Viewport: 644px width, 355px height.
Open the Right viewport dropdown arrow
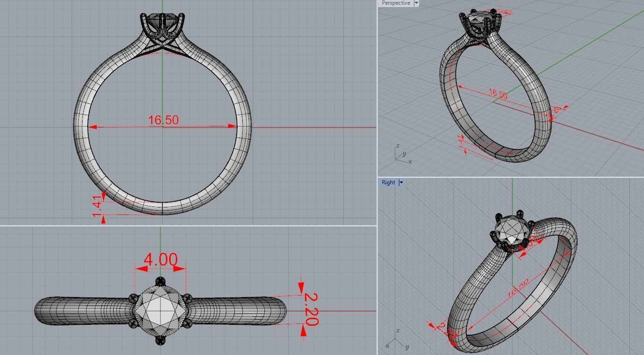tap(401, 182)
